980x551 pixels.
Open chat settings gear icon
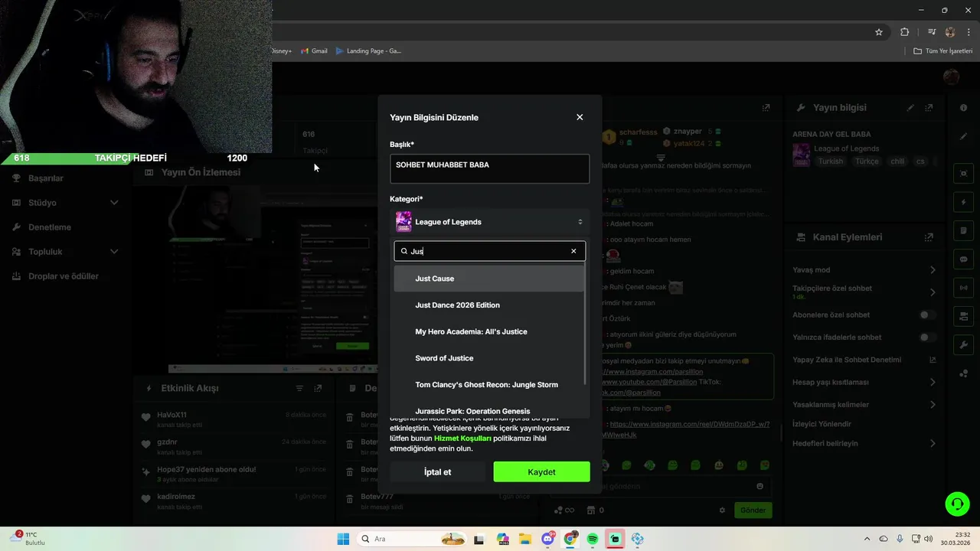click(x=722, y=510)
